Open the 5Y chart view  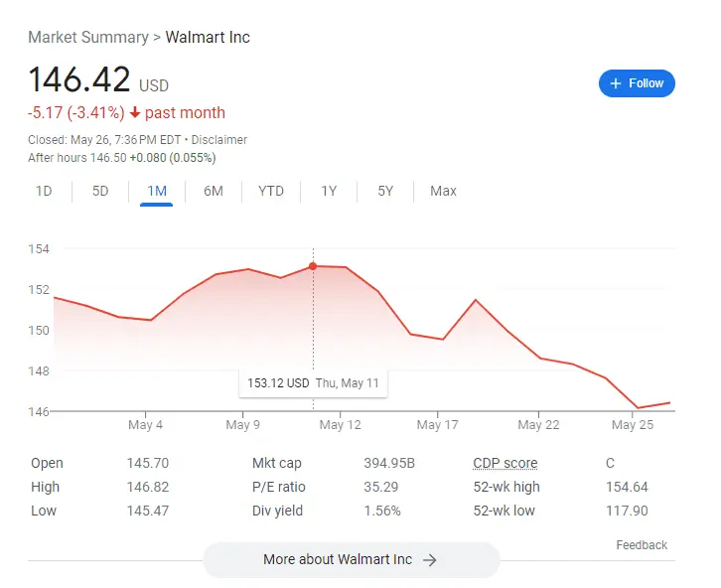[385, 191]
